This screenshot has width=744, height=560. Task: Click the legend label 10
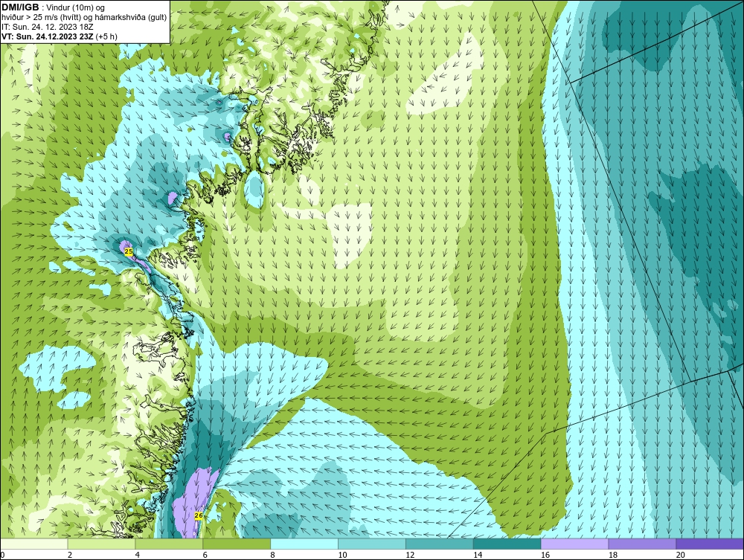coord(342,555)
